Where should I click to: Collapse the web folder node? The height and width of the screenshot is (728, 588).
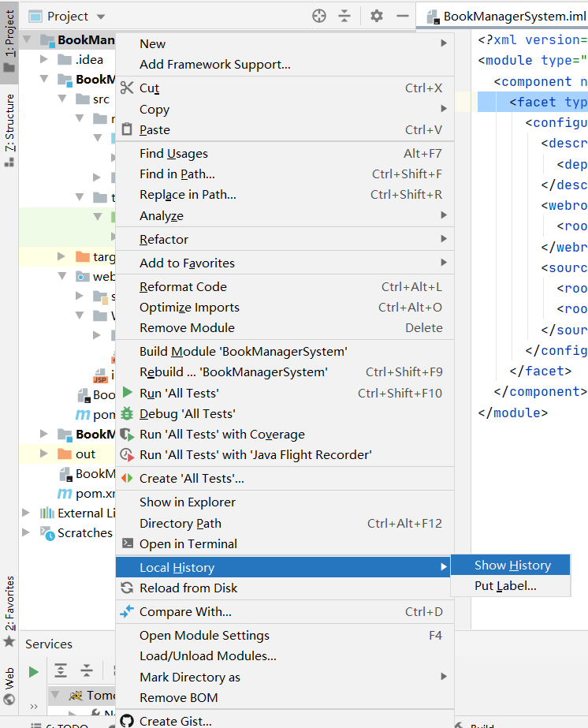(x=62, y=276)
